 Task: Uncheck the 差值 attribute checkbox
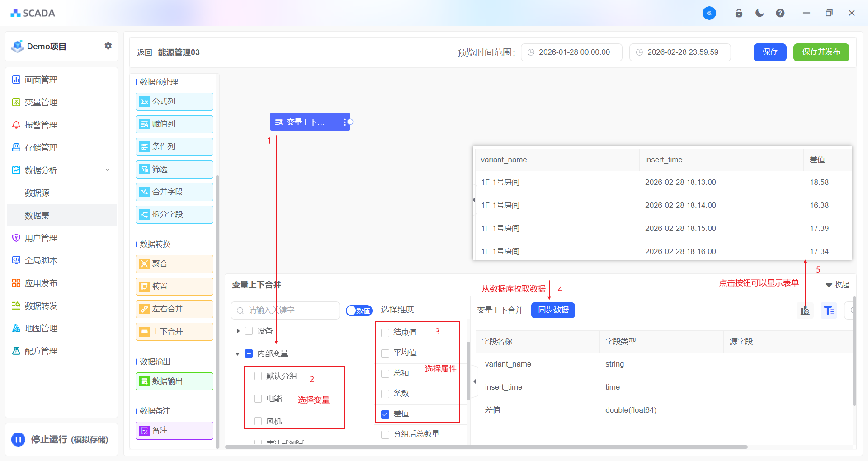tap(385, 414)
